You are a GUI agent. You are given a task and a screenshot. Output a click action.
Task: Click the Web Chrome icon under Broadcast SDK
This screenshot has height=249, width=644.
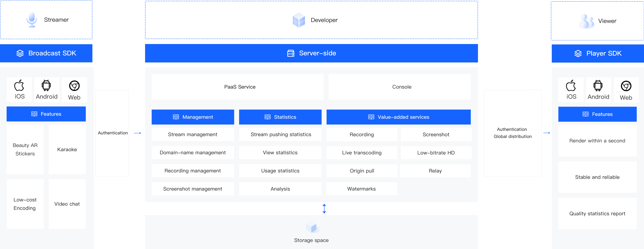74,86
